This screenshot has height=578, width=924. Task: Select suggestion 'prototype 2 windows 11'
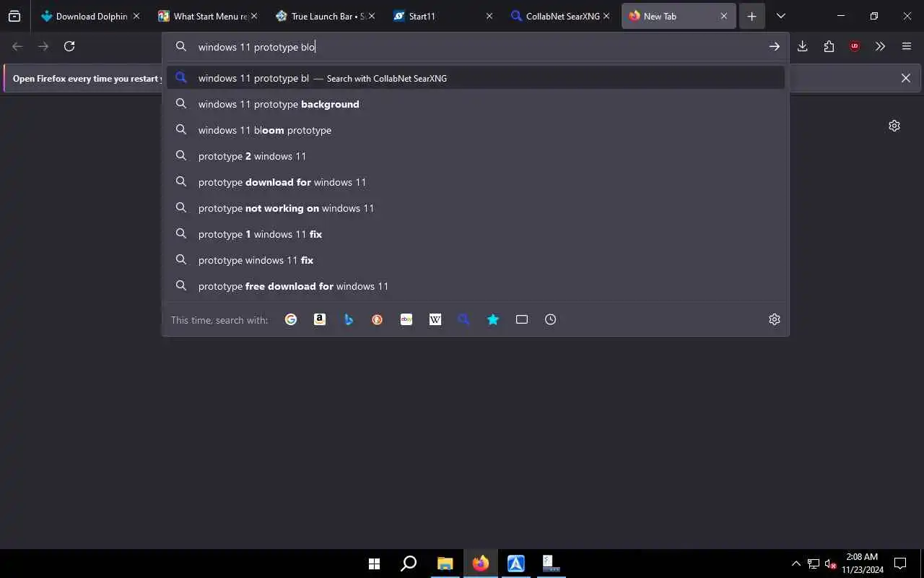476,156
